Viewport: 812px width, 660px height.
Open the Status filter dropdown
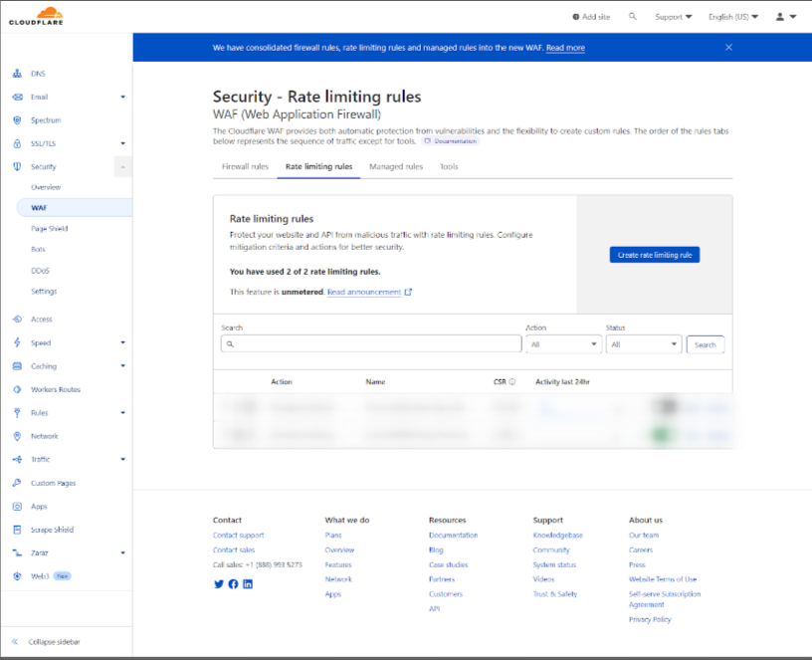(644, 344)
